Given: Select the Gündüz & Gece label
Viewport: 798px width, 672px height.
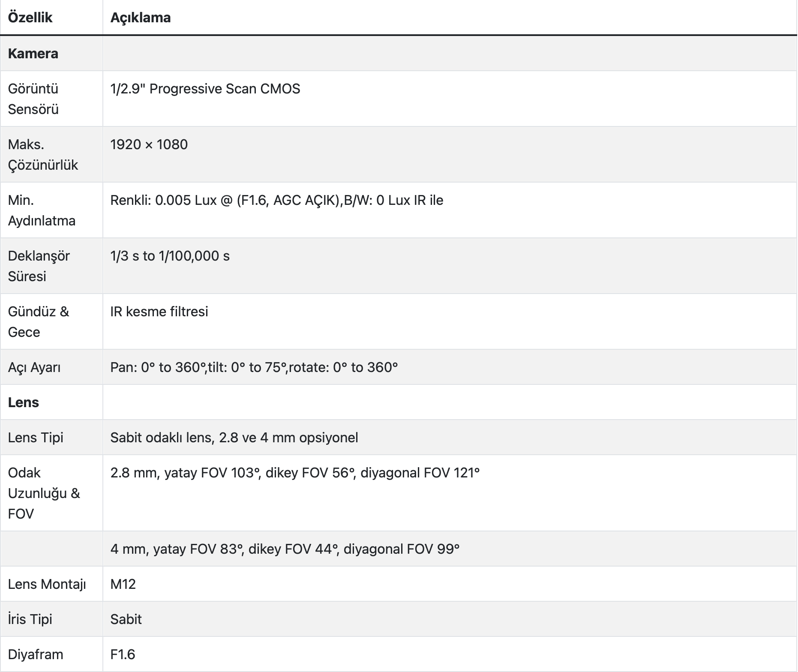Looking at the screenshot, I should coord(38,322).
